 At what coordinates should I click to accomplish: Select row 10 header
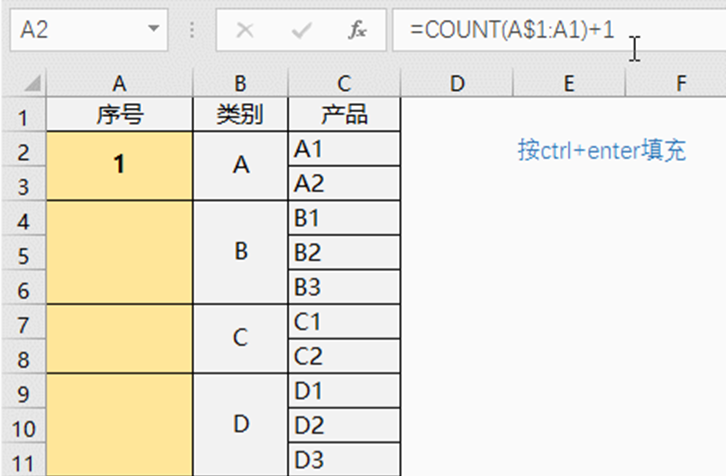click(x=24, y=426)
